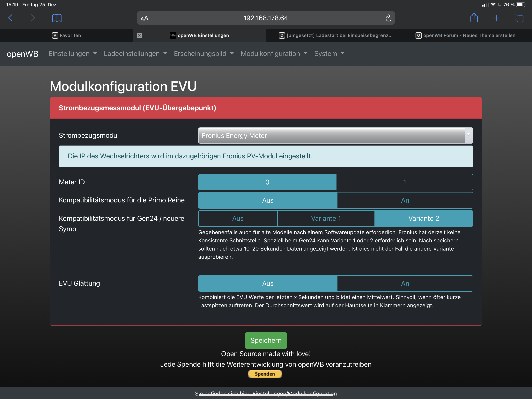Turn on Primo Reihe compatibility mode

tap(405, 200)
